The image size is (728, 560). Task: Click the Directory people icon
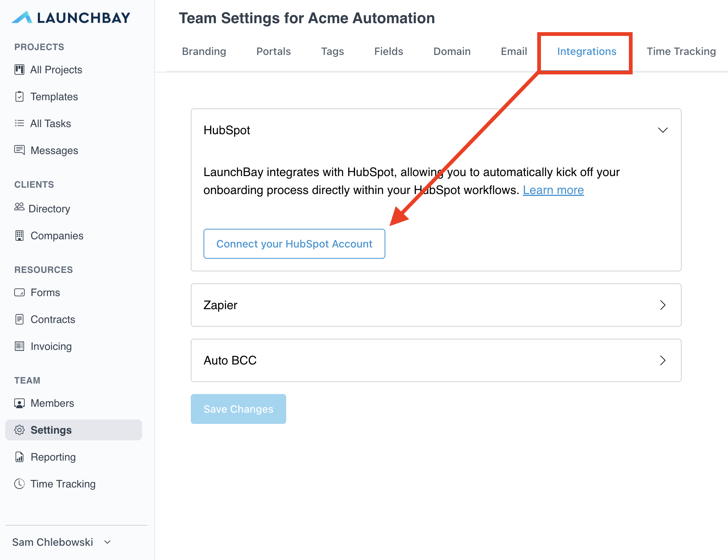click(19, 207)
